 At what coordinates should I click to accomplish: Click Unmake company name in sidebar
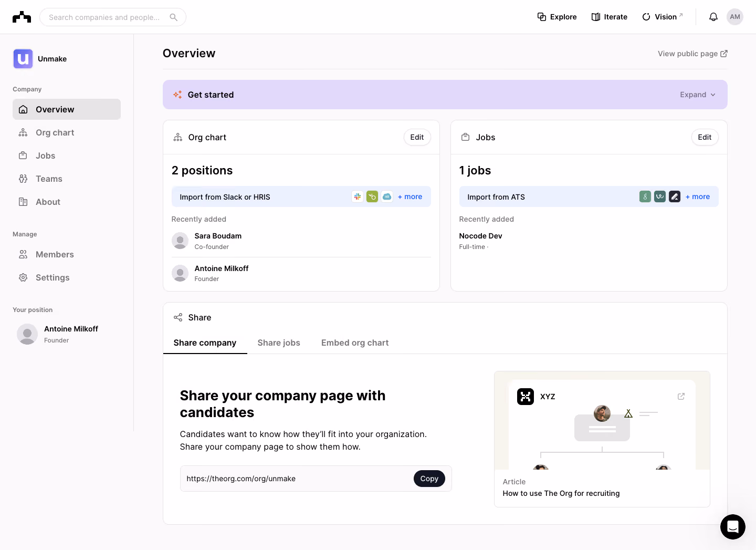(x=52, y=59)
